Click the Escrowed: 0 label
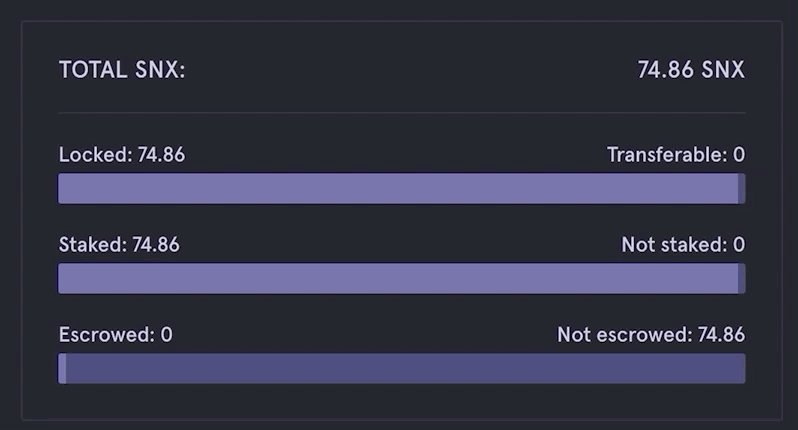Viewport: 798px width, 430px height. point(116,335)
